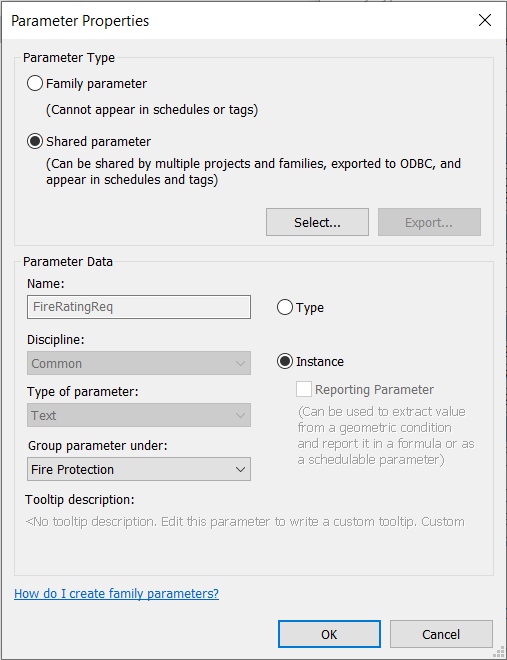
Task: Open the How do I create family parameters link
Action: pos(117,593)
